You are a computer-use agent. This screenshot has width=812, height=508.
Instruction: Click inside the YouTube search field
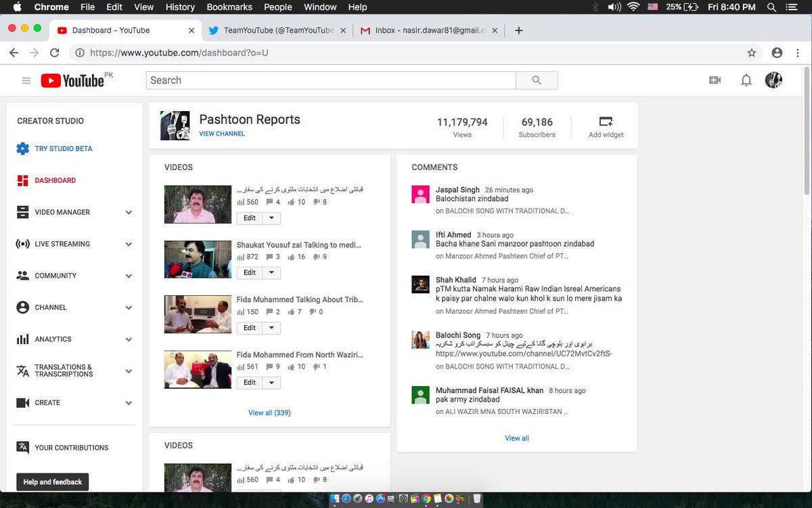coord(331,81)
